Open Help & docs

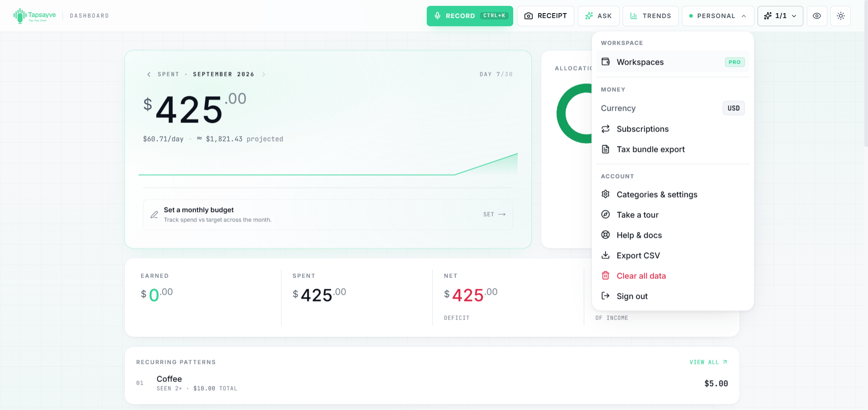click(x=672, y=235)
